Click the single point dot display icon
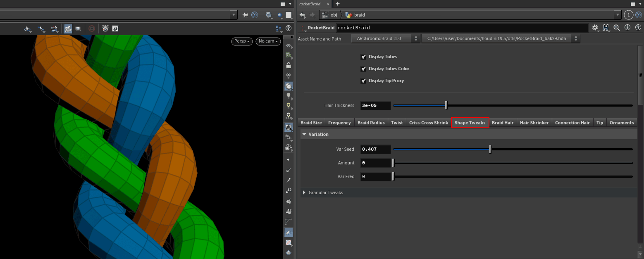 (289, 159)
